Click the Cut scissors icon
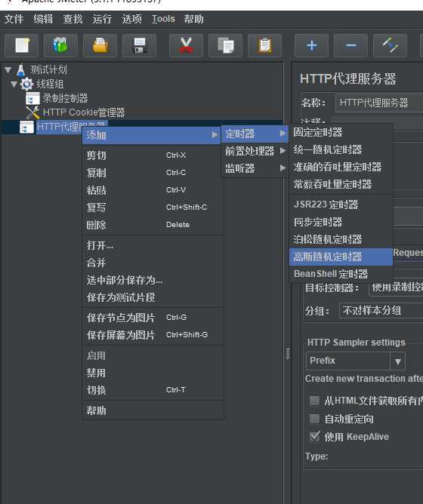This screenshot has height=504, width=423. [x=186, y=45]
